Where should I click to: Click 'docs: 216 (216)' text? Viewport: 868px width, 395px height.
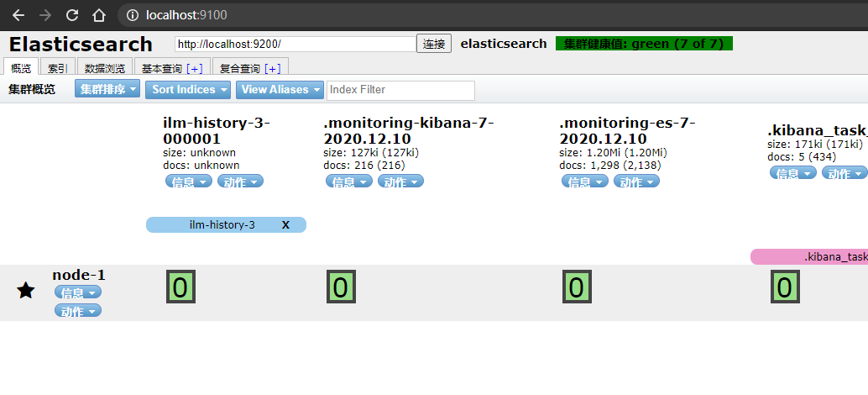pyautogui.click(x=364, y=165)
